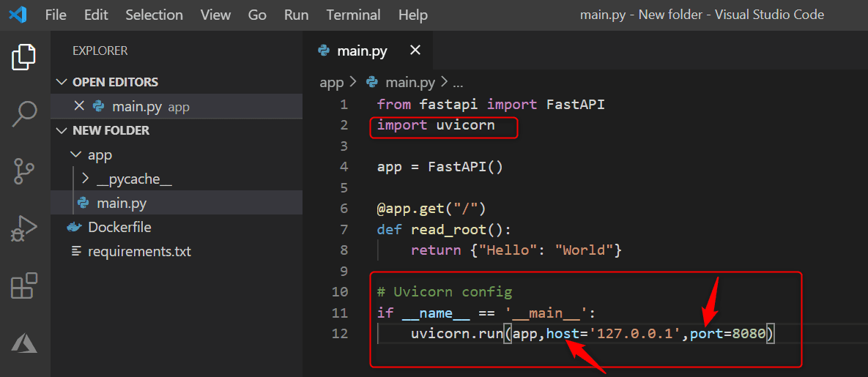Select main.py in the app folder tree

click(x=176, y=204)
